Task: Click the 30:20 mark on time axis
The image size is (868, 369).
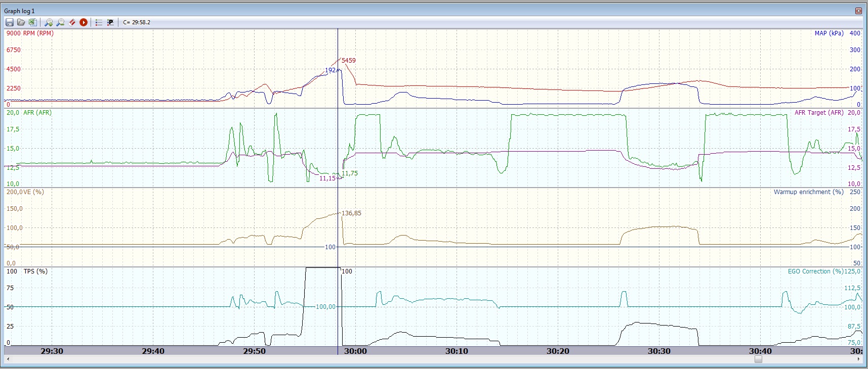Action: 558,351
